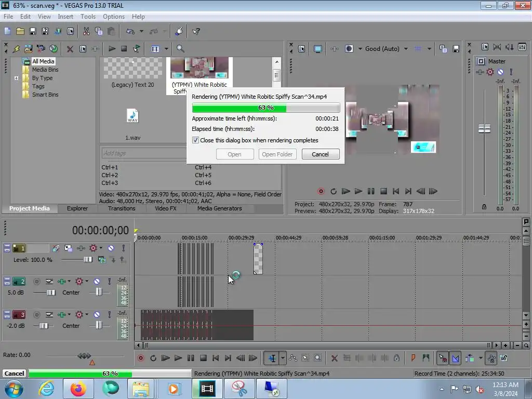Click Preview on external monitor icon
The image size is (532, 399).
tap(317, 49)
